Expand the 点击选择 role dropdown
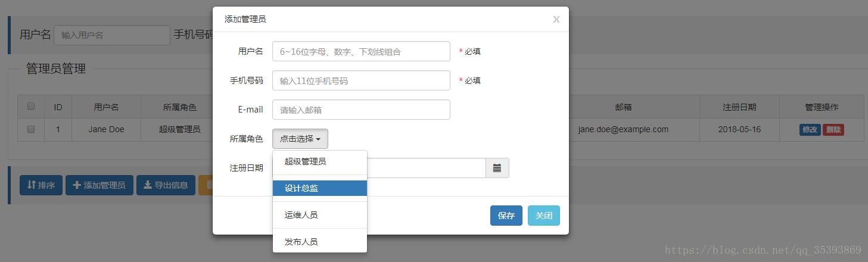 click(300, 139)
